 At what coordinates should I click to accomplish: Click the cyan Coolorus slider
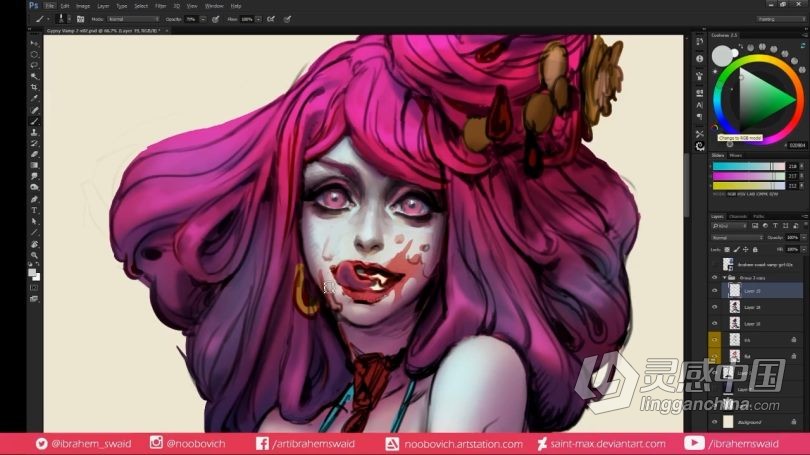click(x=749, y=166)
